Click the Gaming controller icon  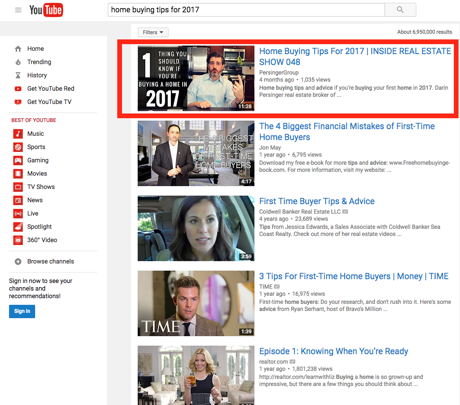(x=18, y=160)
